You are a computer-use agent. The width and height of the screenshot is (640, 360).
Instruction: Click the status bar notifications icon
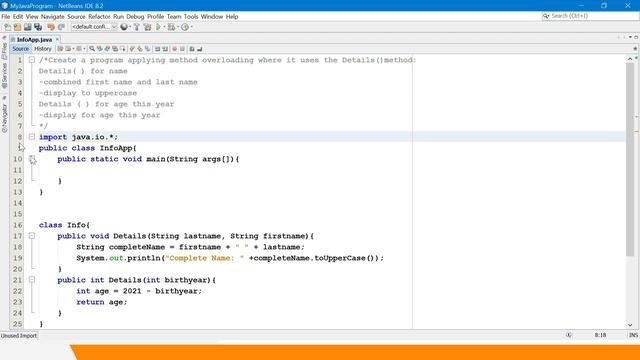(x=569, y=335)
